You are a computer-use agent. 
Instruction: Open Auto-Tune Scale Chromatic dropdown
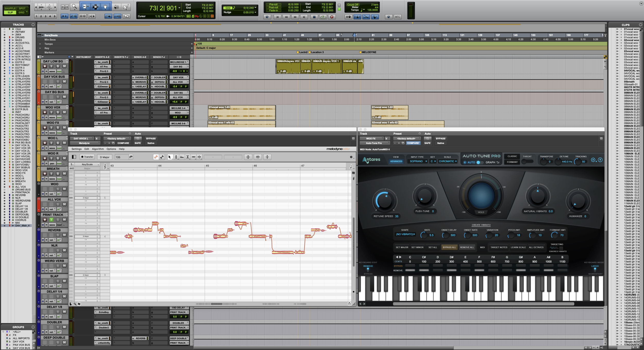(448, 161)
